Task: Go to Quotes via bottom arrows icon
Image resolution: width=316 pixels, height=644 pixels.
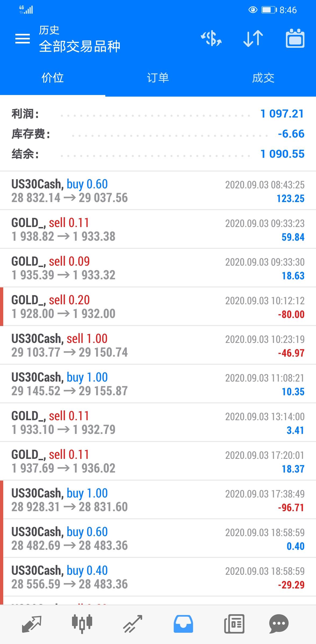Action: tap(31, 624)
